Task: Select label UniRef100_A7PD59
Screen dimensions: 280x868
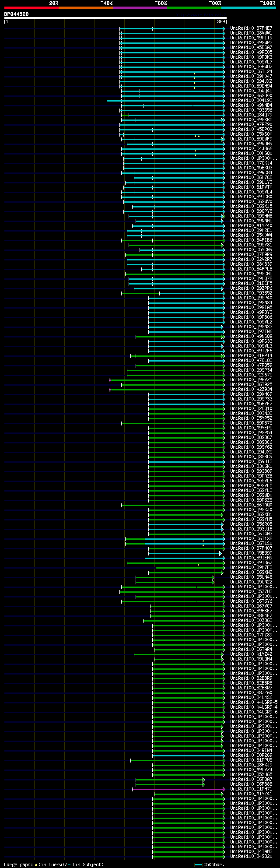Action: (x=251, y=365)
